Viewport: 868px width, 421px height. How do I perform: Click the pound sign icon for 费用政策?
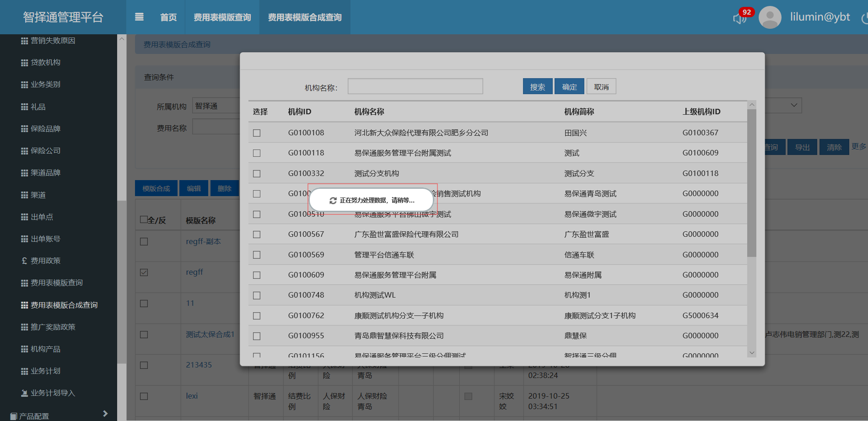tap(25, 261)
